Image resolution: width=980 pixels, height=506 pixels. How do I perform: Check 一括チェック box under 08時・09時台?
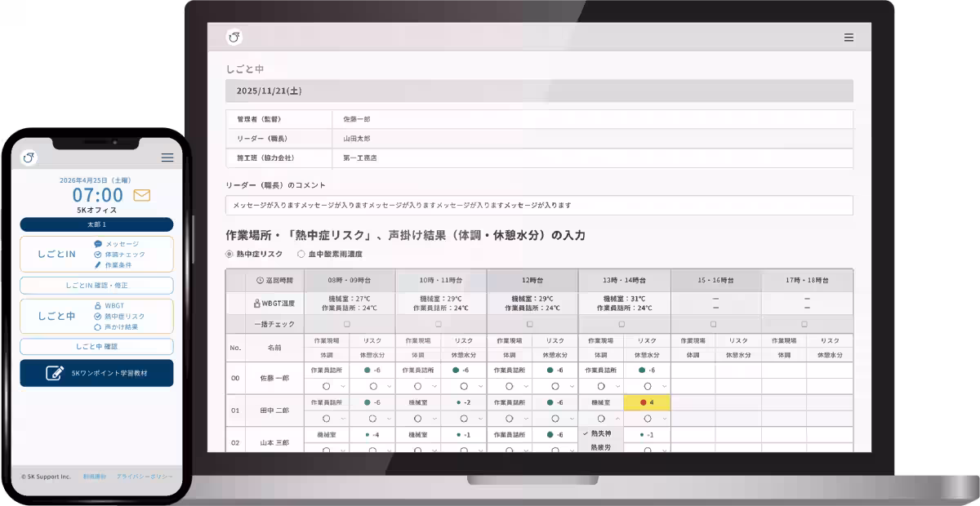point(347,324)
